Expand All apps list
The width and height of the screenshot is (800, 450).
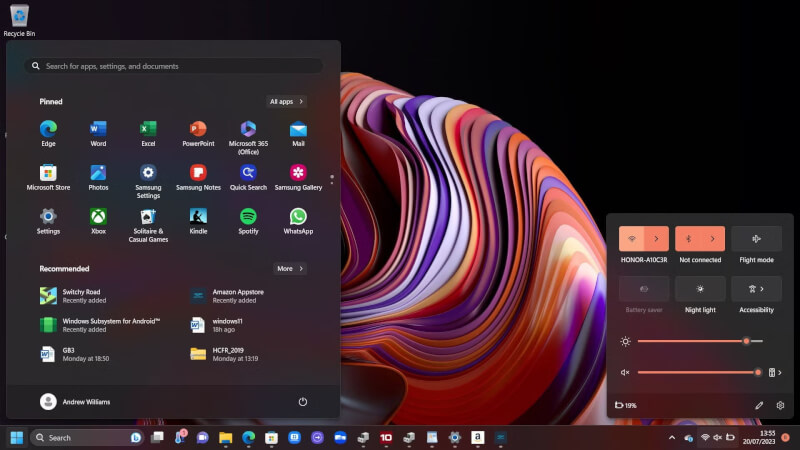click(286, 102)
